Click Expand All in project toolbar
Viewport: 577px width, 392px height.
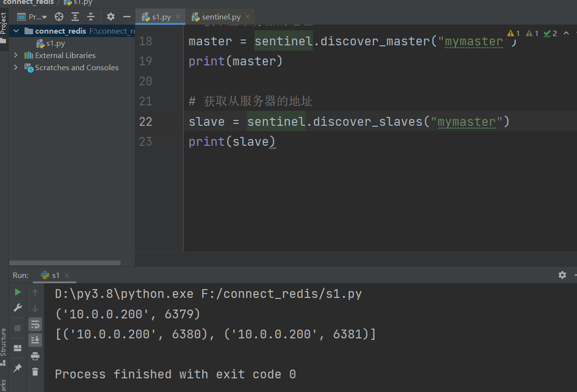pyautogui.click(x=75, y=17)
